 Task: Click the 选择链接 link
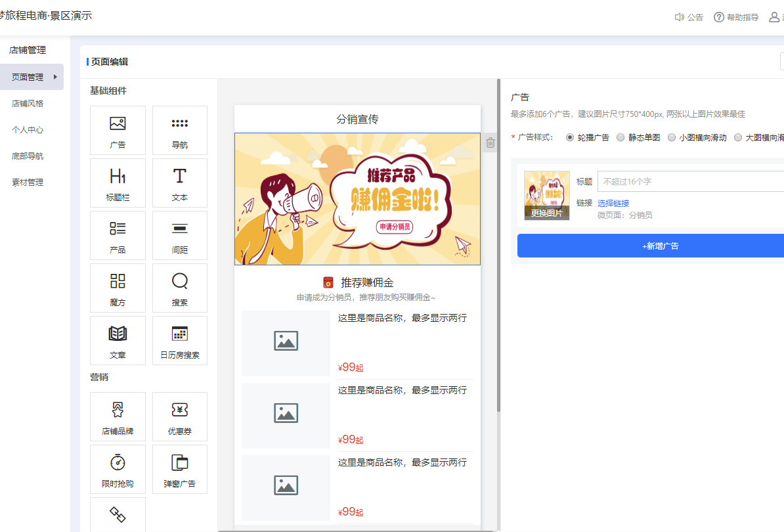613,204
